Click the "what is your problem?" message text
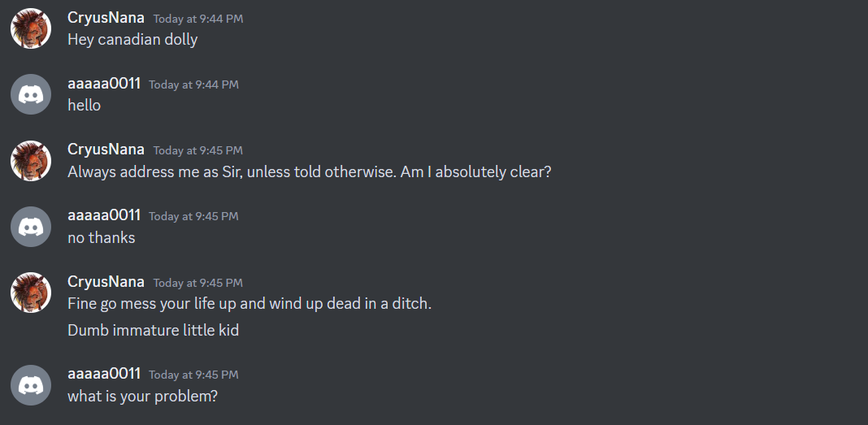Viewport: 868px width, 425px height. point(142,396)
